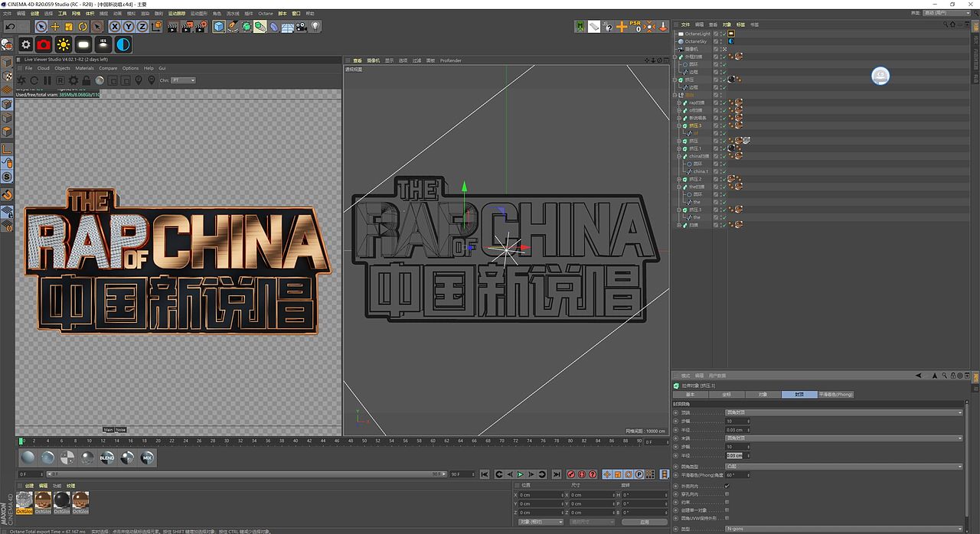Open the 圆角类型 dropdown

[844, 467]
